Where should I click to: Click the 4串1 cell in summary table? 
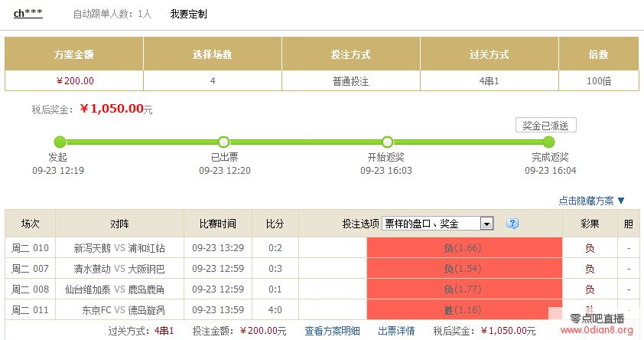pos(490,81)
